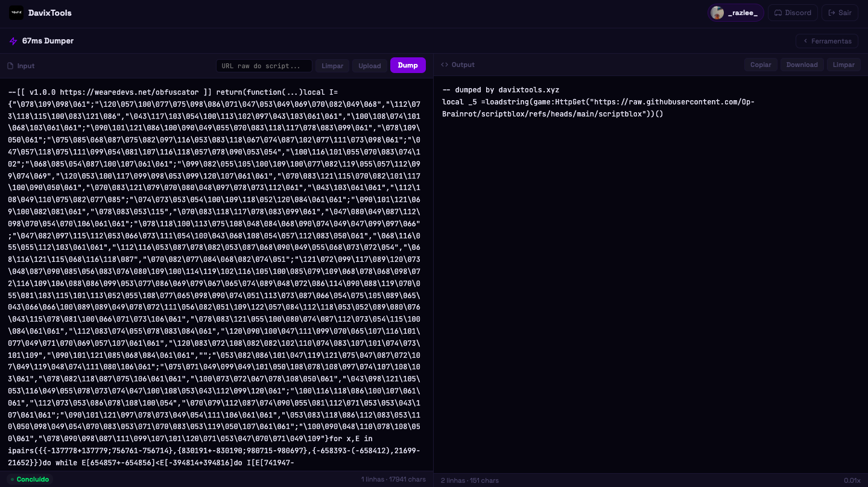
Task: Upload a script file
Action: (370, 66)
